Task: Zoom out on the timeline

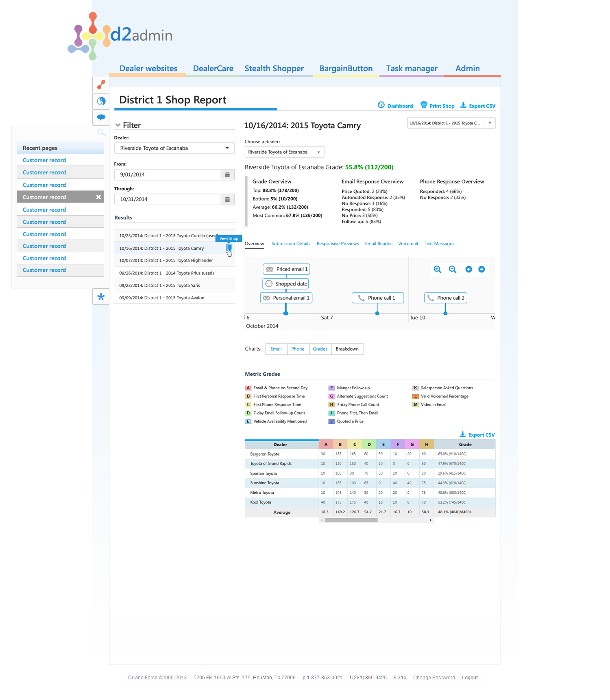Action: pyautogui.click(x=453, y=269)
